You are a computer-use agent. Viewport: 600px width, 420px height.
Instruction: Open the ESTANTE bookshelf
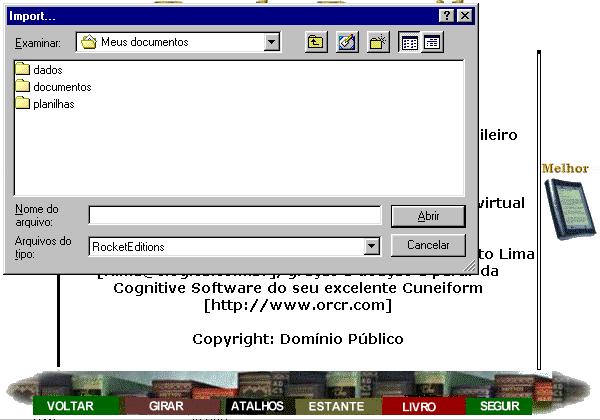pyautogui.click(x=336, y=407)
